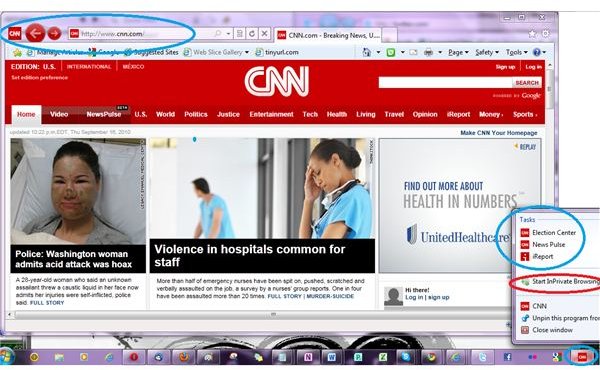Click the pinned CNN taskbar icon

pos(582,357)
